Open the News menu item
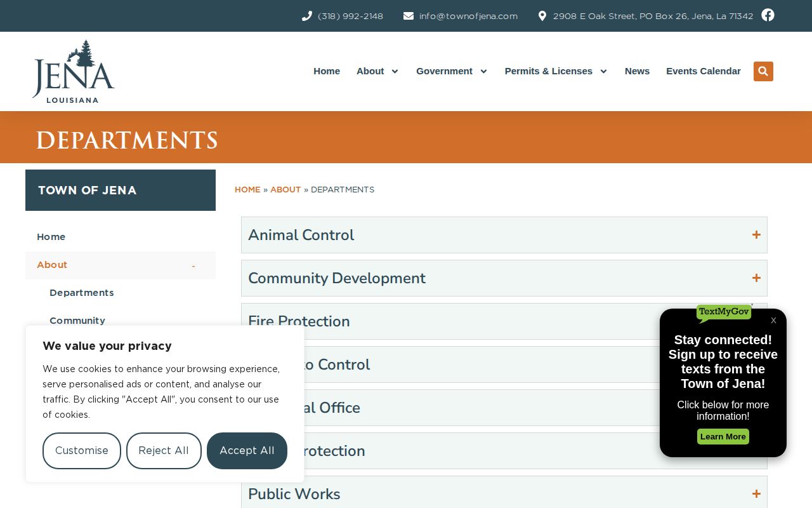 coord(637,71)
